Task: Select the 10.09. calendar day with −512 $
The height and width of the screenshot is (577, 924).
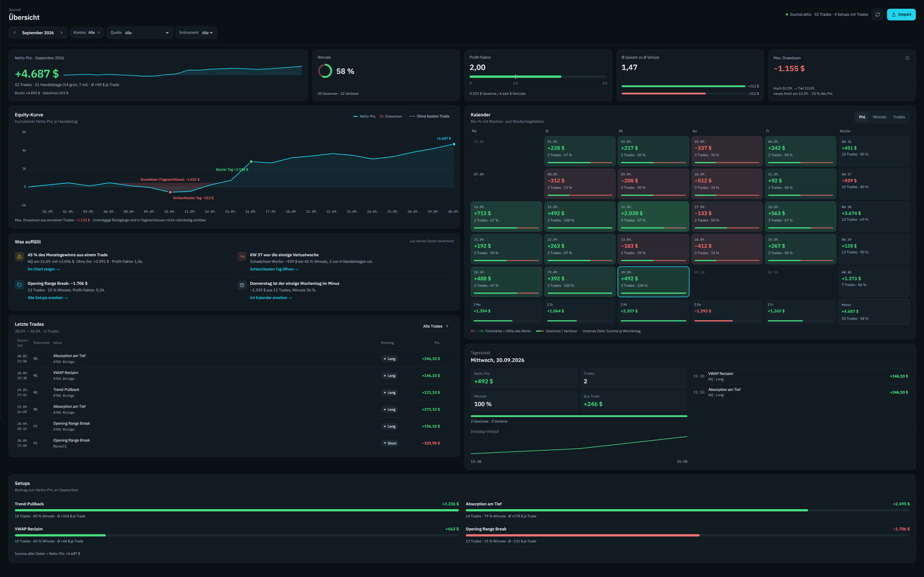Action: 727,183
